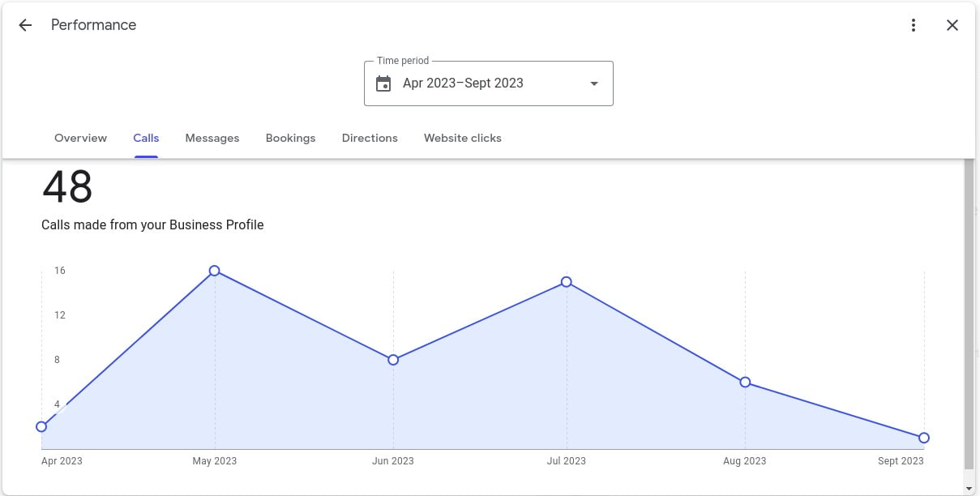Select the Calls tab

tap(146, 138)
